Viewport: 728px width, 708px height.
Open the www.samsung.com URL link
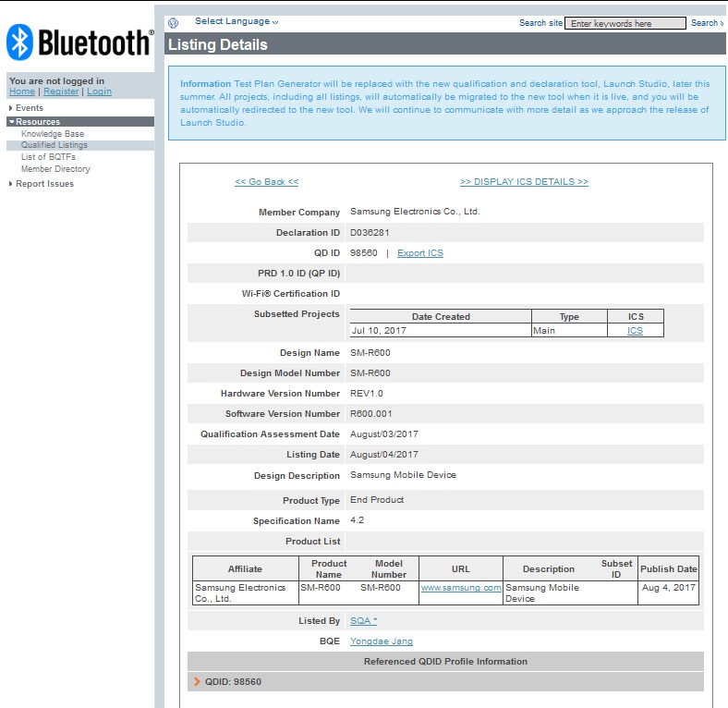click(461, 588)
